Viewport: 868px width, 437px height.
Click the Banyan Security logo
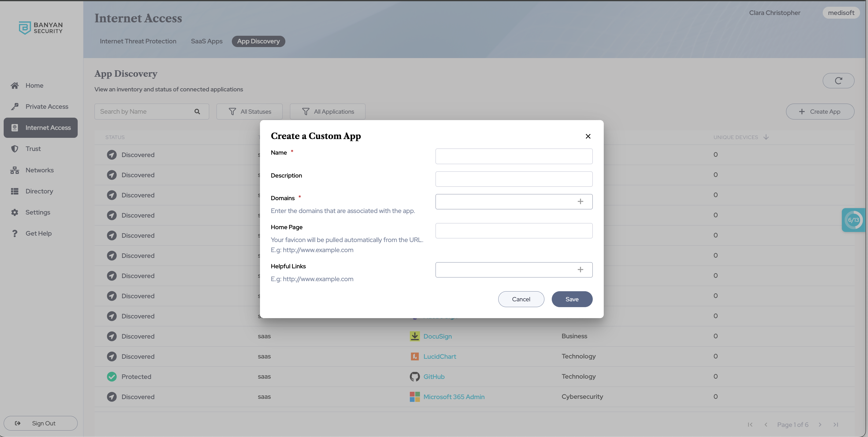point(41,28)
